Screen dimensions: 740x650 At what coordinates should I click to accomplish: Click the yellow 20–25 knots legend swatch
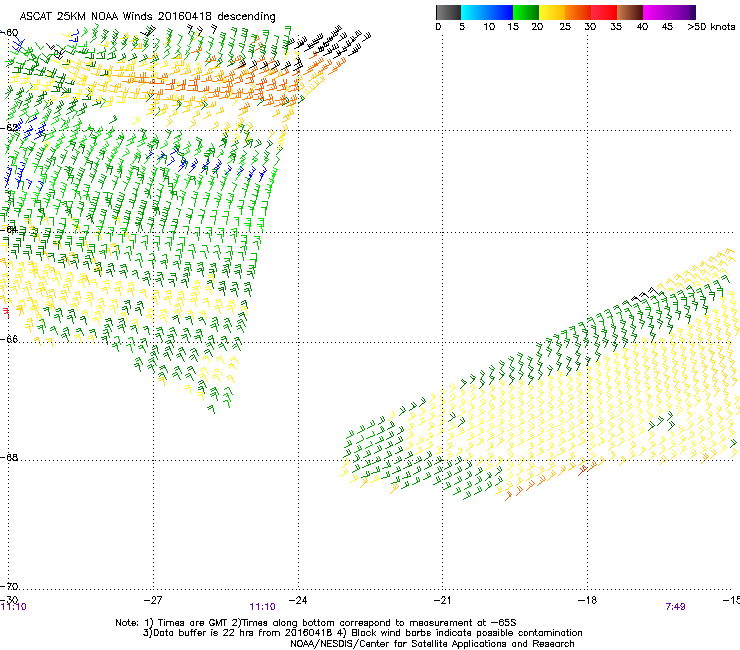[552, 12]
